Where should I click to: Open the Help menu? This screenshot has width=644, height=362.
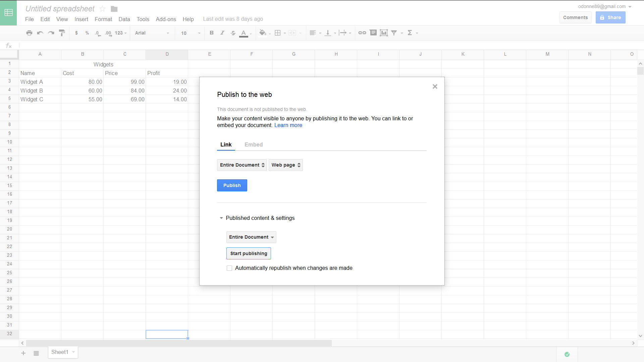188,19
